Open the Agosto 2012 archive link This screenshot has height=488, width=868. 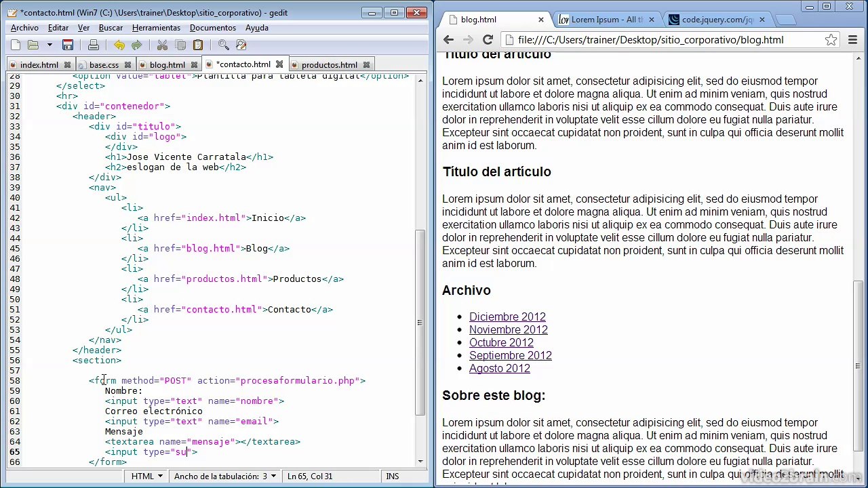[x=500, y=368]
